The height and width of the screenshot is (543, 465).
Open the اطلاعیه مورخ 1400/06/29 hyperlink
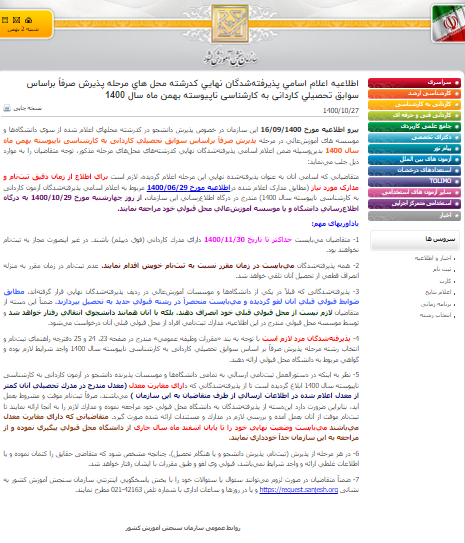(x=188, y=188)
